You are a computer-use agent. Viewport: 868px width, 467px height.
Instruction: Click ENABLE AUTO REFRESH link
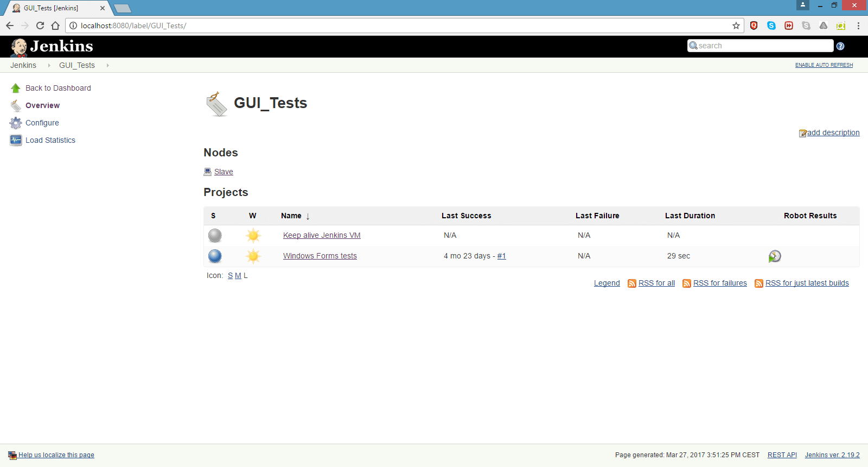pyautogui.click(x=824, y=65)
